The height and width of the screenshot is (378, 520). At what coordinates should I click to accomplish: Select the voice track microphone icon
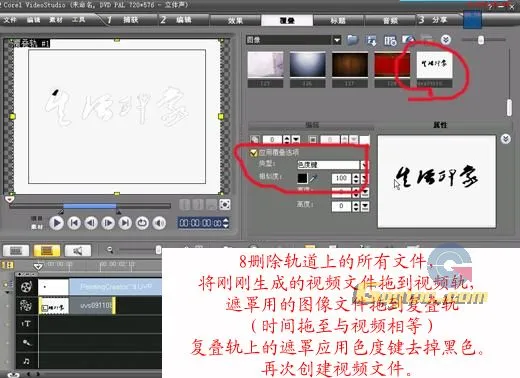[26, 342]
